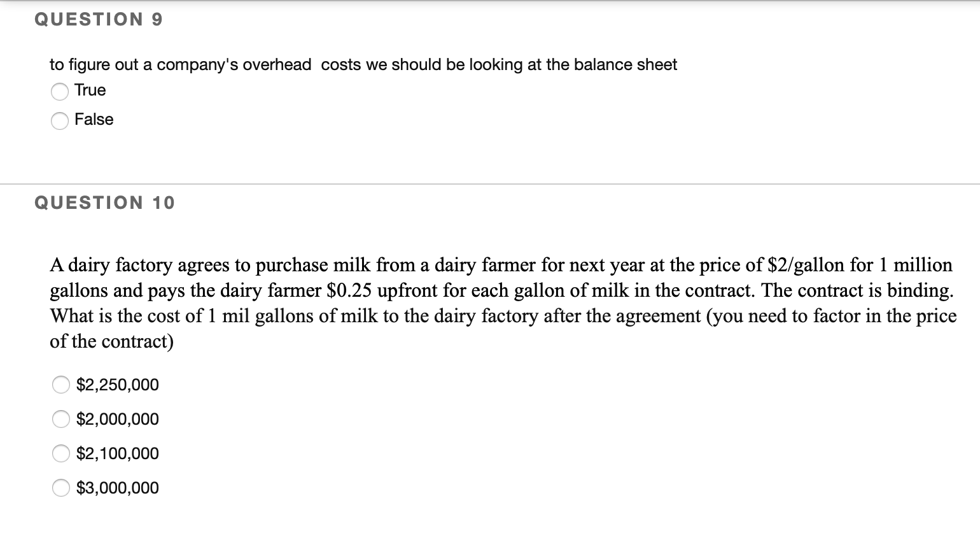
Task: Click the $3,000,000 answer text label
Action: 117,488
